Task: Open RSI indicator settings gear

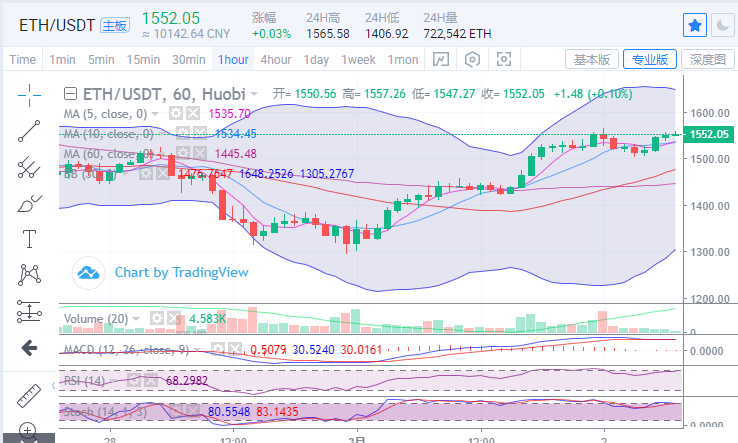Action: [134, 380]
